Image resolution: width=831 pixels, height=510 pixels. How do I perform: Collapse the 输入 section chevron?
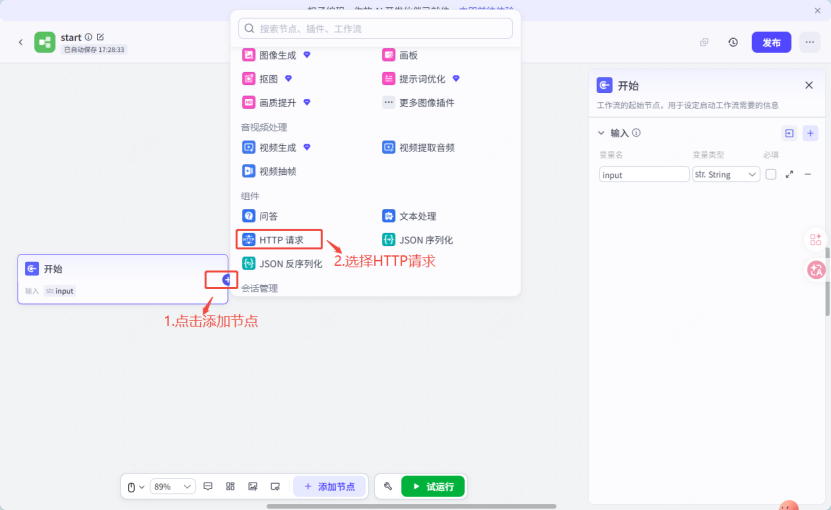tap(601, 133)
